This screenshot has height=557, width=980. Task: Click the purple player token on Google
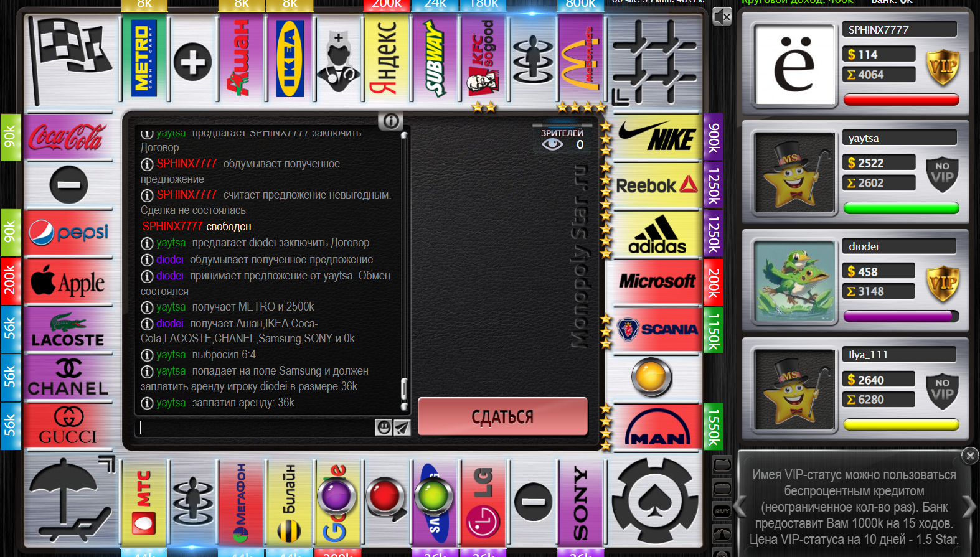pyautogui.click(x=337, y=497)
